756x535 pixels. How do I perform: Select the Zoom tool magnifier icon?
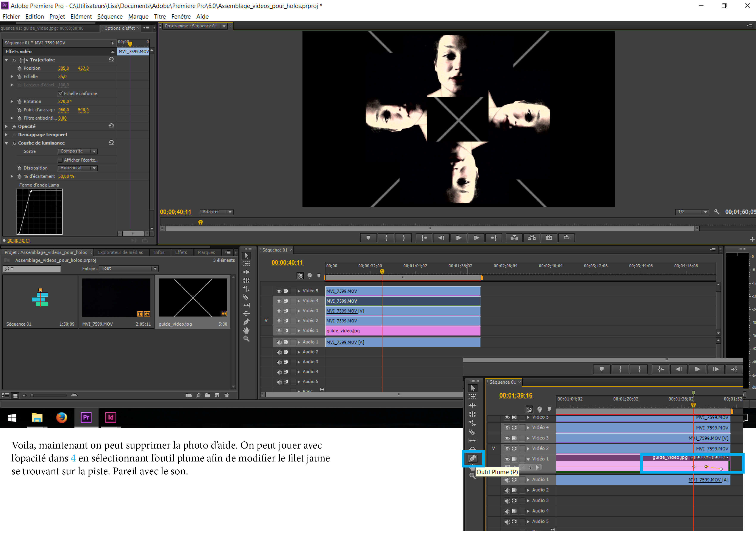pyautogui.click(x=246, y=339)
